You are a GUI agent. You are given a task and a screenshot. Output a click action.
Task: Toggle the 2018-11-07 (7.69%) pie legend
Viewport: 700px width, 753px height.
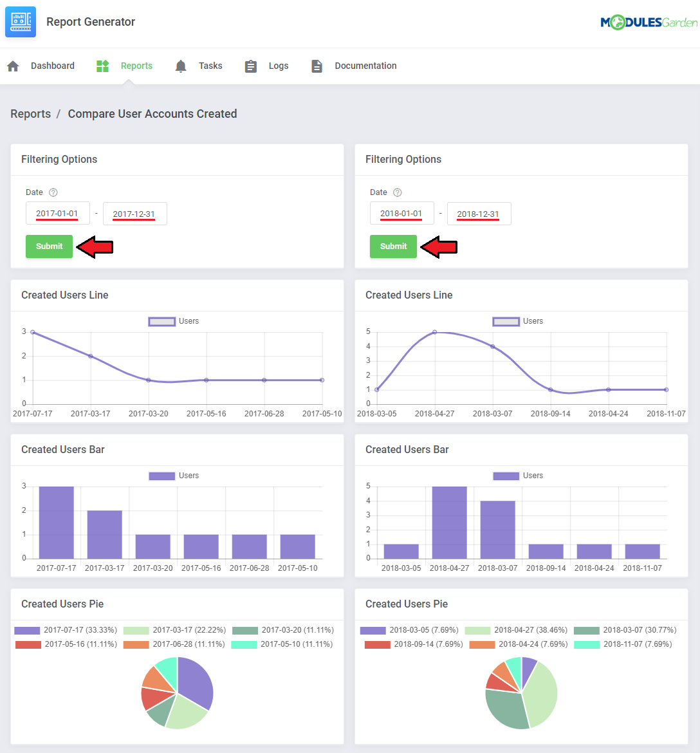623,644
